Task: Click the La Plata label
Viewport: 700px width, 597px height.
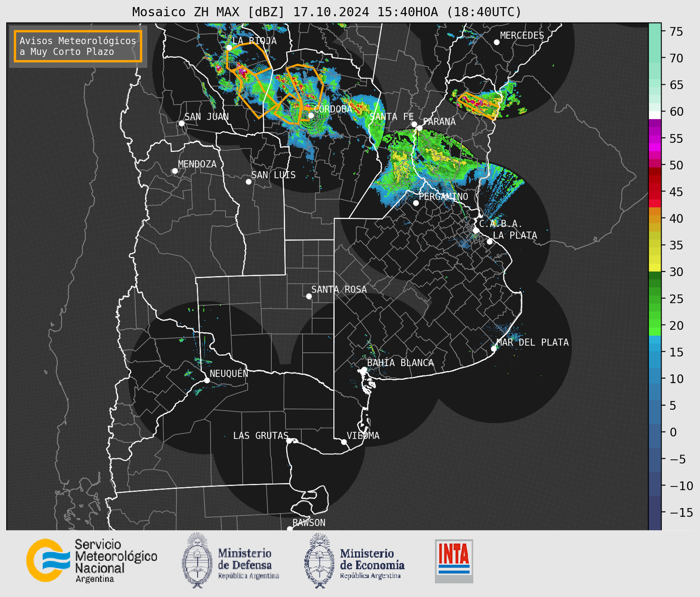Action: click(515, 235)
